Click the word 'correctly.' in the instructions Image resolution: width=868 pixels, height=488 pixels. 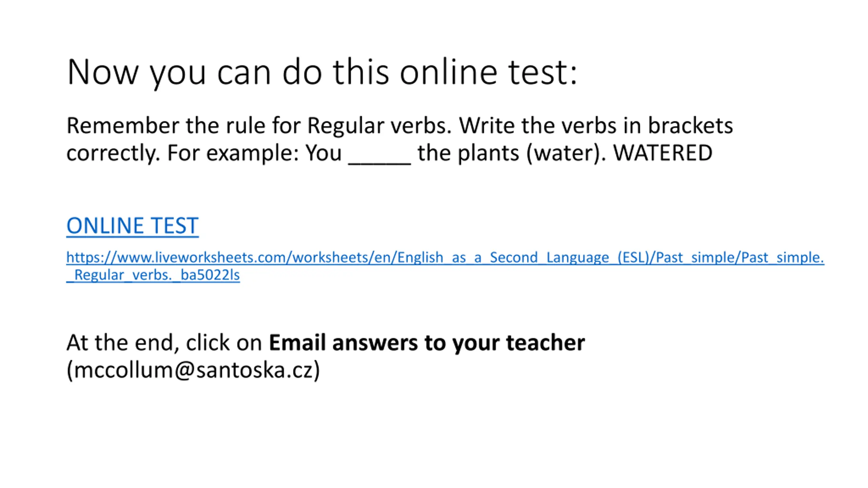click(113, 153)
